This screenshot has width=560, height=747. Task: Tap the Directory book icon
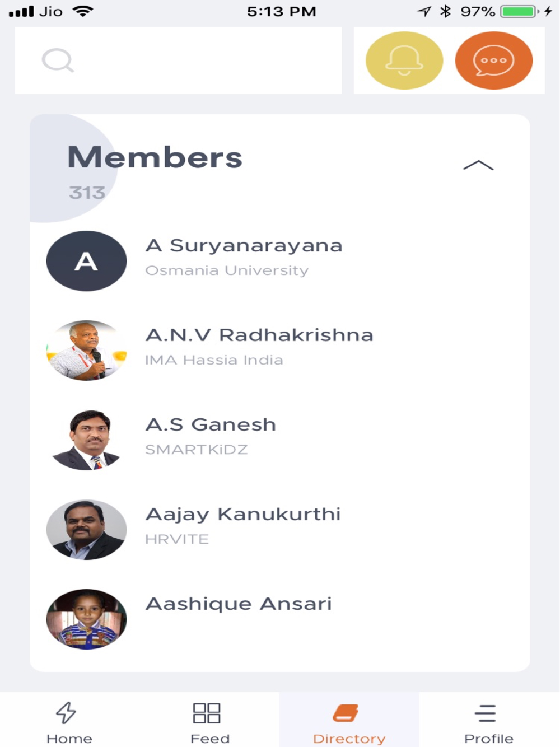[x=346, y=713]
